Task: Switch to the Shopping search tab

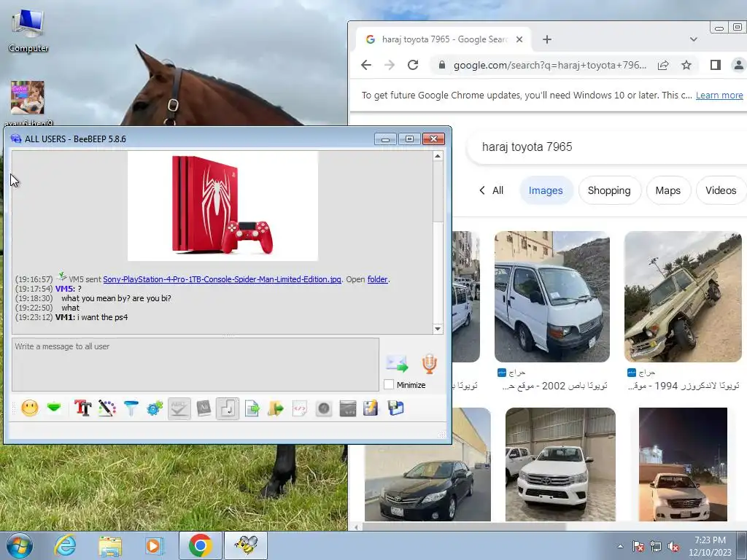Action: click(609, 190)
